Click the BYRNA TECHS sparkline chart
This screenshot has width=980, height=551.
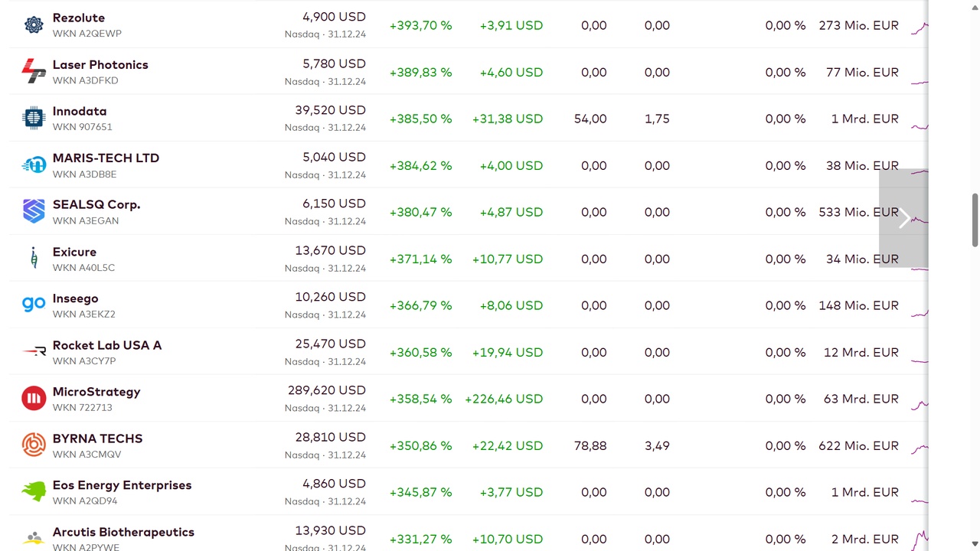(x=920, y=447)
